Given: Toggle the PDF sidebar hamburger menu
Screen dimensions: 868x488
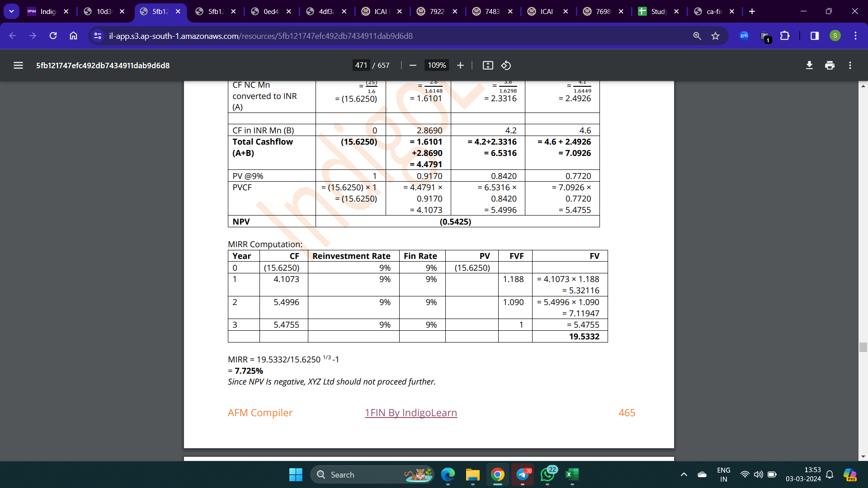Looking at the screenshot, I should [x=18, y=66].
